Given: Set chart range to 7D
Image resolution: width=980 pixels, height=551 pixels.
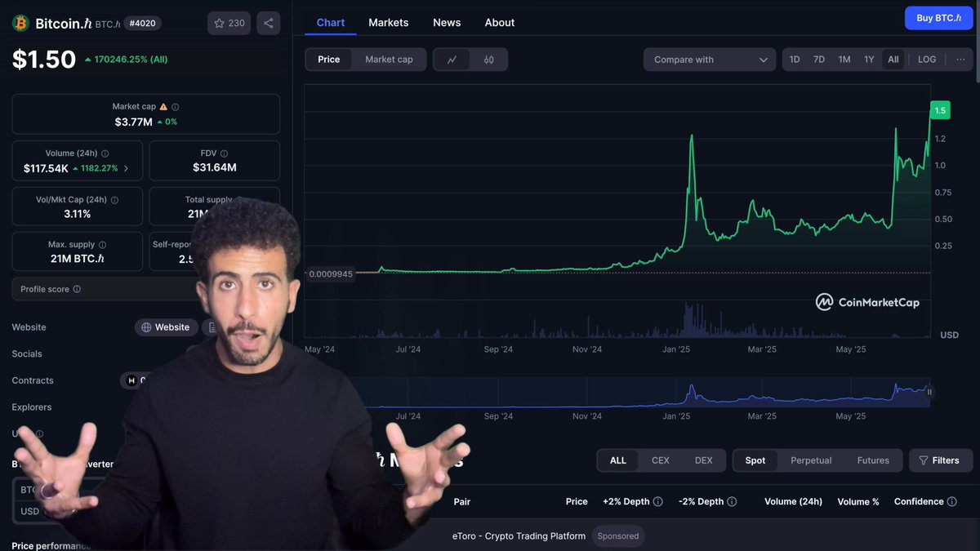Looking at the screenshot, I should pos(819,60).
